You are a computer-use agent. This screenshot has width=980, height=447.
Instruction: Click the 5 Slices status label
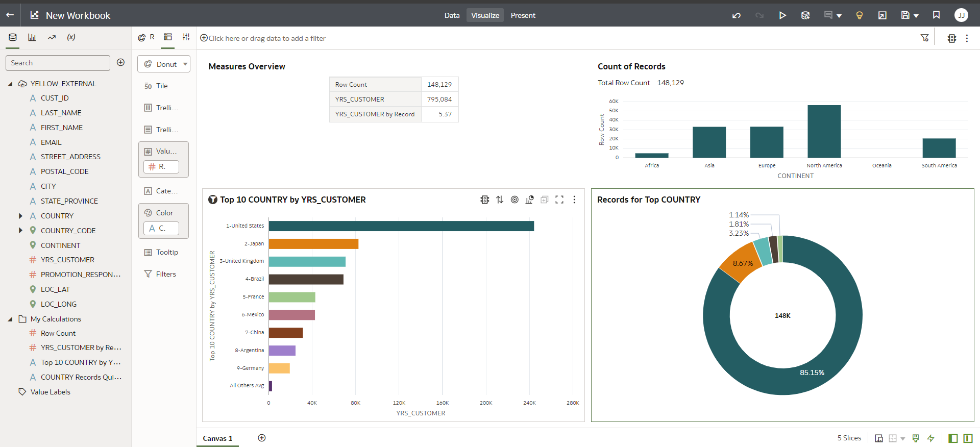click(849, 438)
